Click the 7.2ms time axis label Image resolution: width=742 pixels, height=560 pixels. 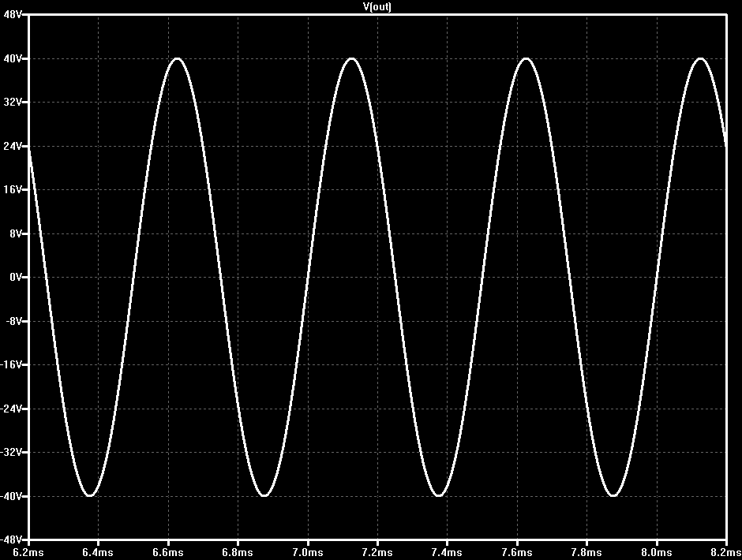coord(377,552)
